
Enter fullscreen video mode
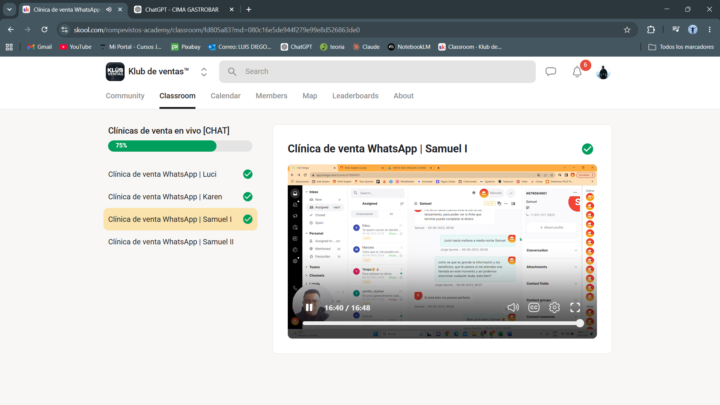(575, 307)
